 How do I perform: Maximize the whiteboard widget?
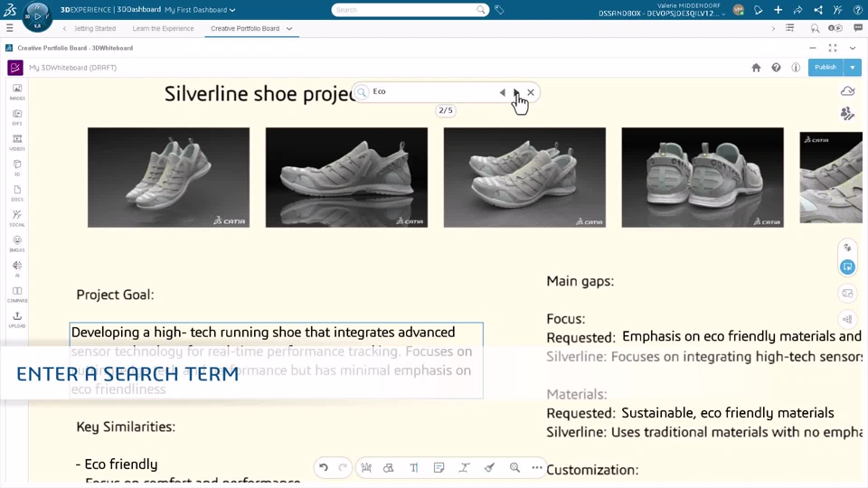click(x=833, y=48)
